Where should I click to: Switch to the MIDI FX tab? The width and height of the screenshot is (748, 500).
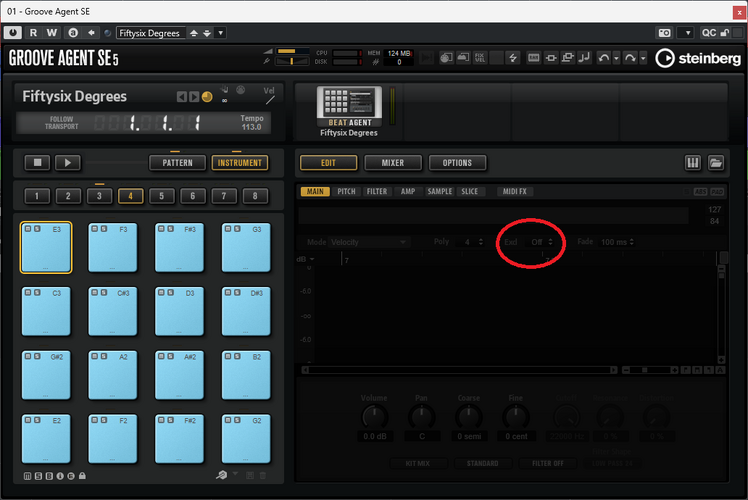(x=515, y=191)
